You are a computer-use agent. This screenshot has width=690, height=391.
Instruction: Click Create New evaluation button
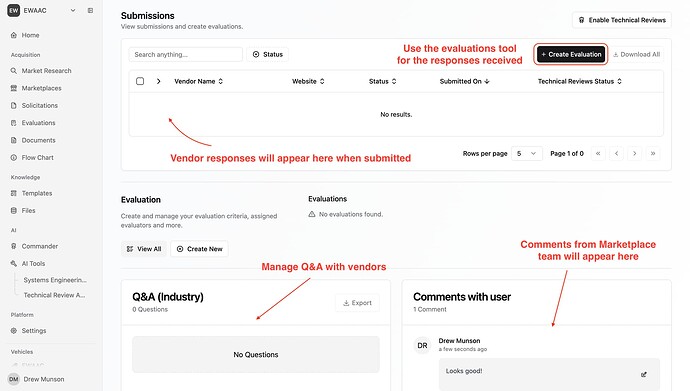199,249
